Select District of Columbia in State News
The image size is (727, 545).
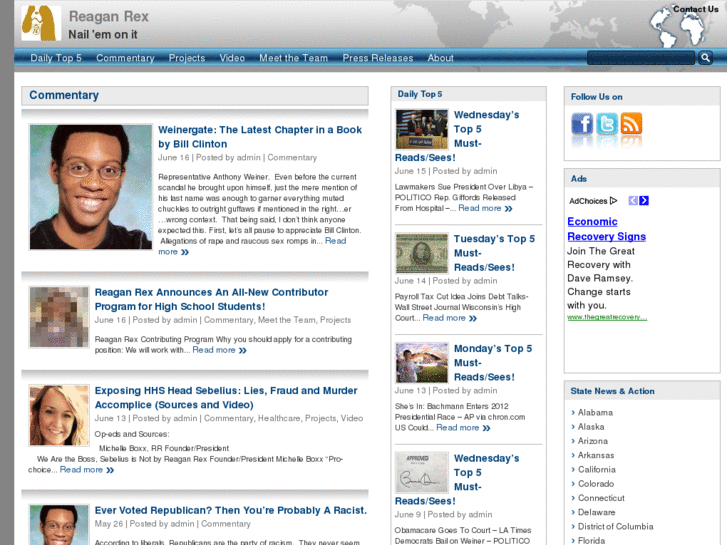[615, 526]
